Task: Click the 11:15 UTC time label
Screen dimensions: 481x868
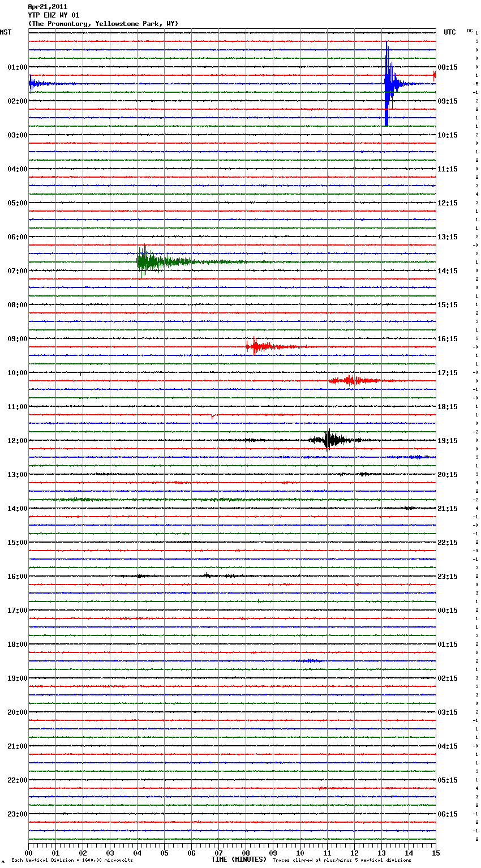Action: pyautogui.click(x=448, y=169)
